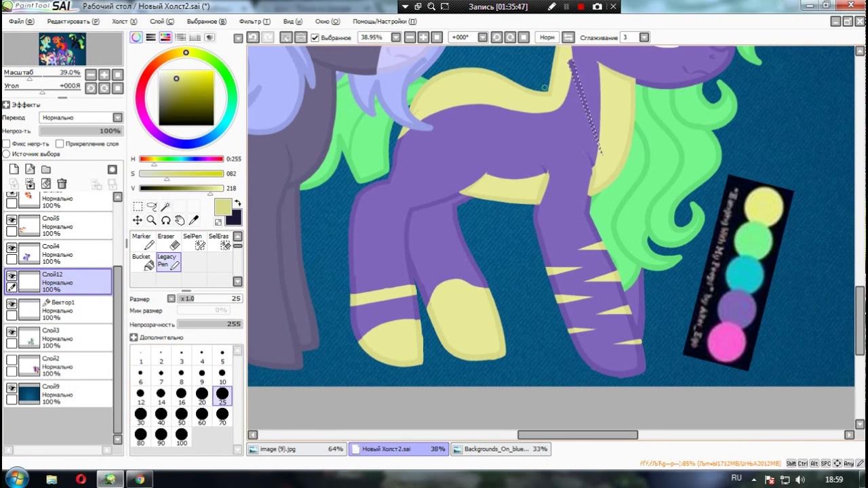Open the Сглаживание stabilizer dropdown
This screenshot has height=488, width=868.
point(644,37)
